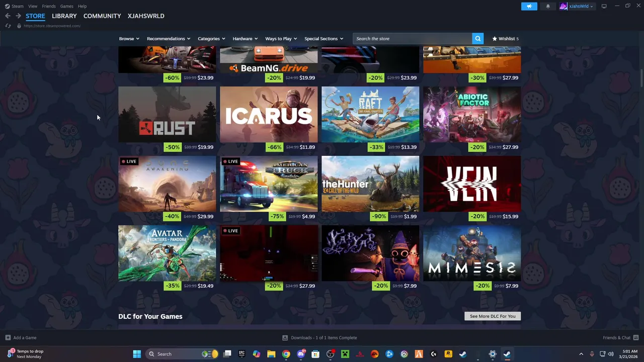The width and height of the screenshot is (644, 362).
Task: Go to the STORE tab
Action: [x=35, y=16]
